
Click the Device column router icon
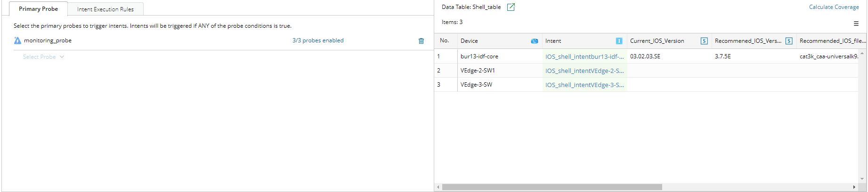tap(534, 41)
